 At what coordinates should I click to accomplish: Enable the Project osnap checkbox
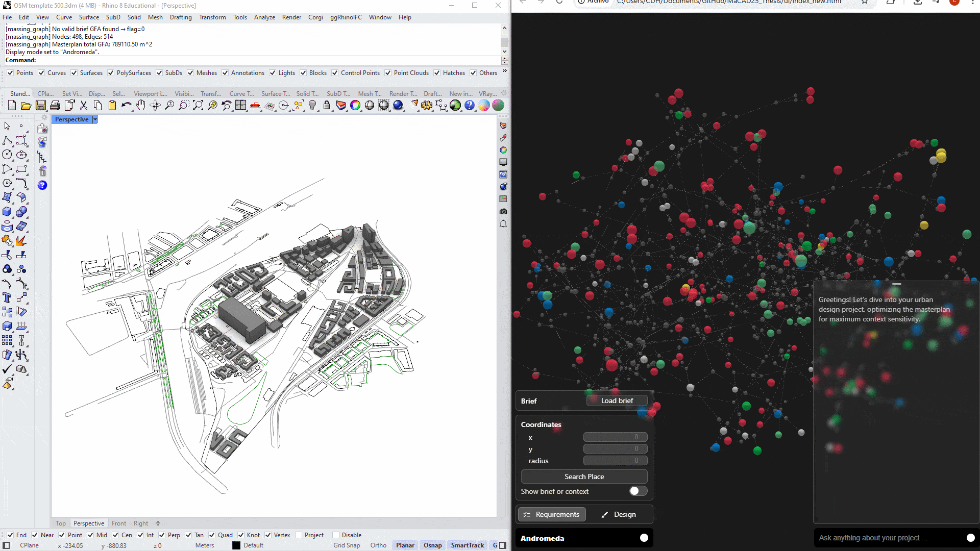(x=299, y=535)
